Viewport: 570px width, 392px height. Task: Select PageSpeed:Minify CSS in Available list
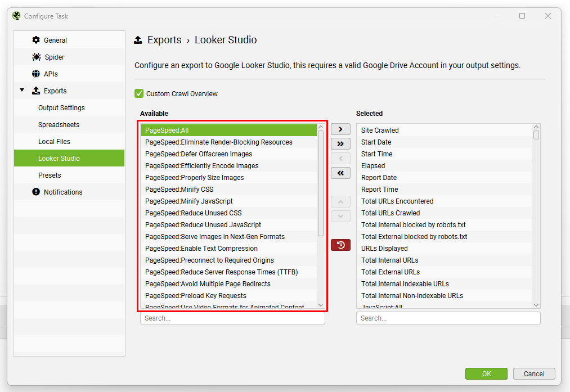click(x=179, y=190)
